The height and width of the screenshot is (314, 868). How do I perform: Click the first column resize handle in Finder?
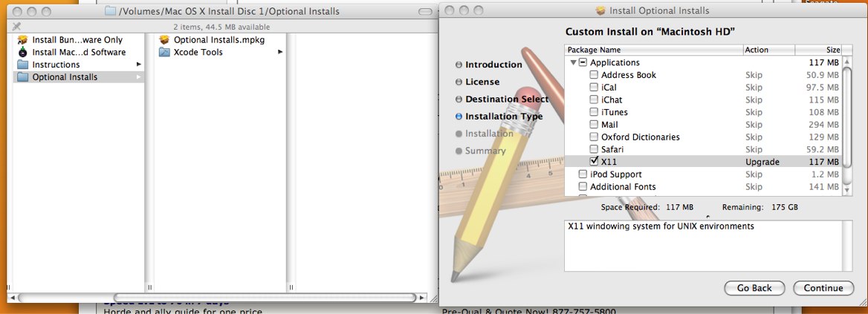(x=149, y=287)
